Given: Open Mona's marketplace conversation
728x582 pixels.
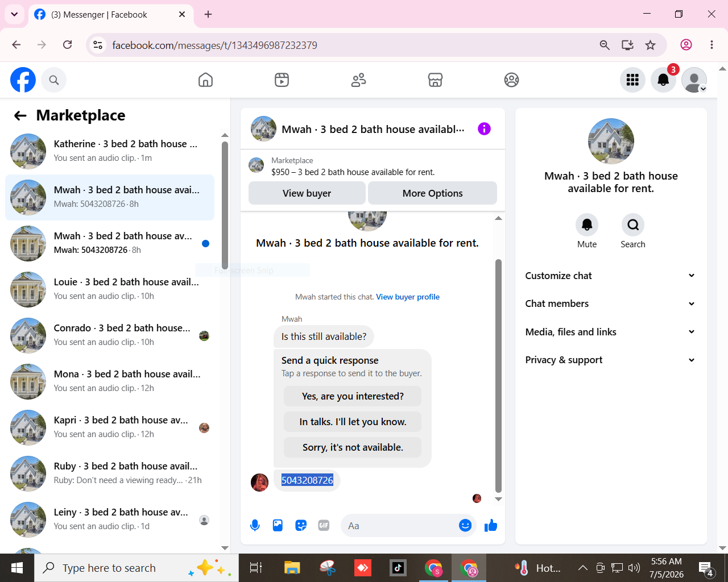Looking at the screenshot, I should (x=110, y=381).
